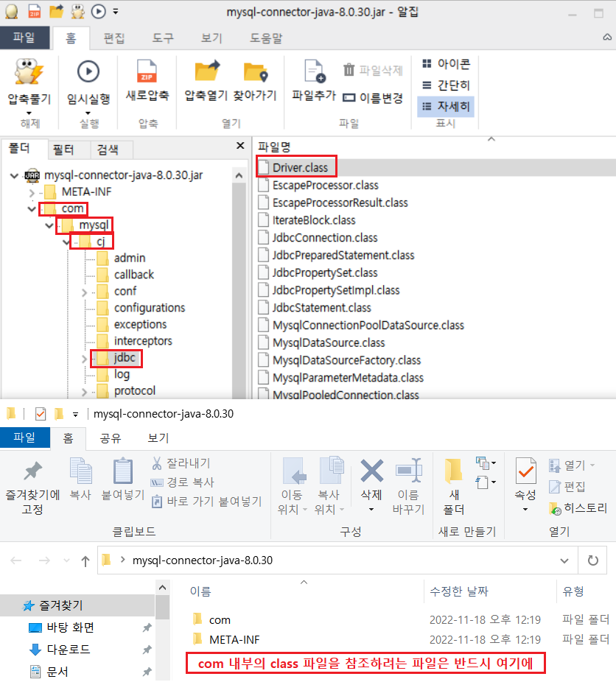Click the 삭제 X icon
Screen dimensions: 616x682
point(372,471)
